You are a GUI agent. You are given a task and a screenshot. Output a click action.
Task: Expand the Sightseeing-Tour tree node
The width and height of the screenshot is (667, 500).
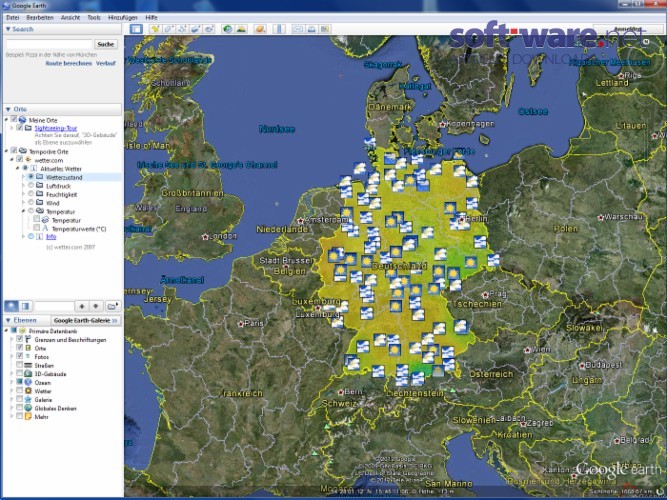point(12,128)
